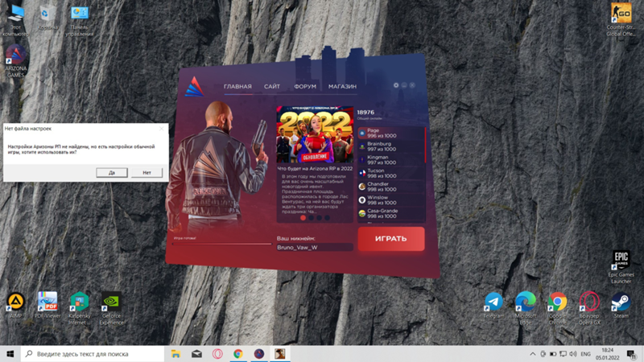Click Tucson server flag icon
The image size is (644, 362).
coord(361,173)
